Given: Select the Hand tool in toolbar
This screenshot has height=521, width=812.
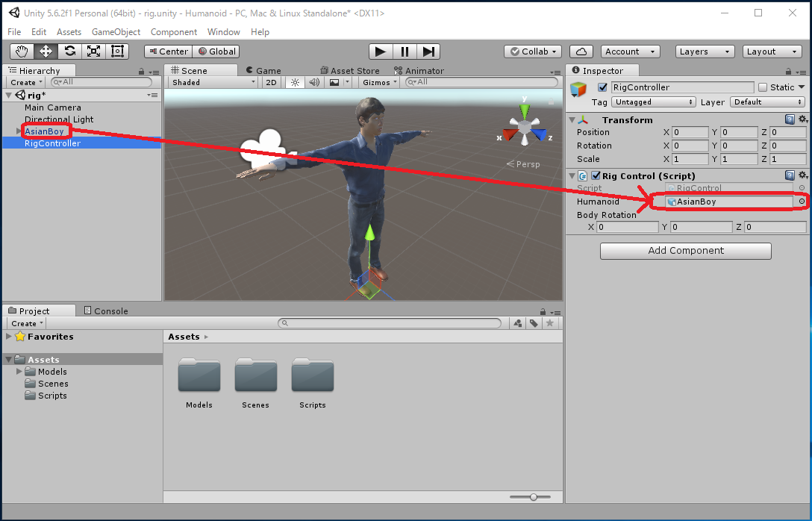Looking at the screenshot, I should pyautogui.click(x=22, y=52).
